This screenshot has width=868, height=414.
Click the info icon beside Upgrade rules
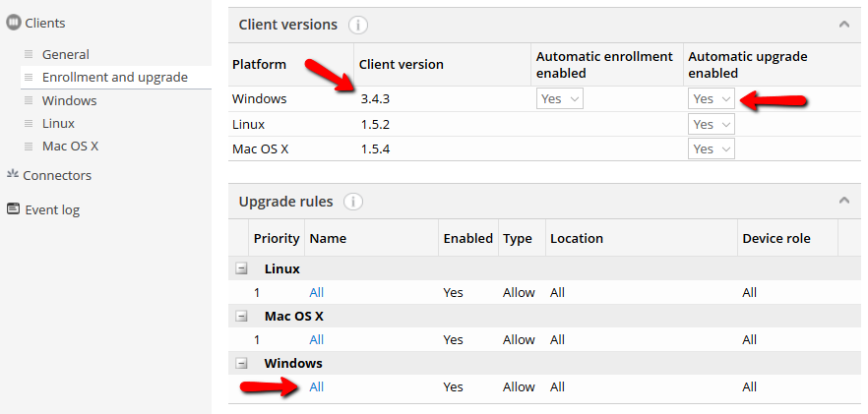click(353, 202)
